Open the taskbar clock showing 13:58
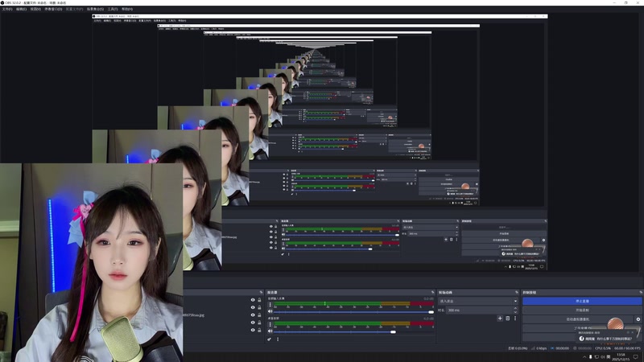 click(621, 356)
